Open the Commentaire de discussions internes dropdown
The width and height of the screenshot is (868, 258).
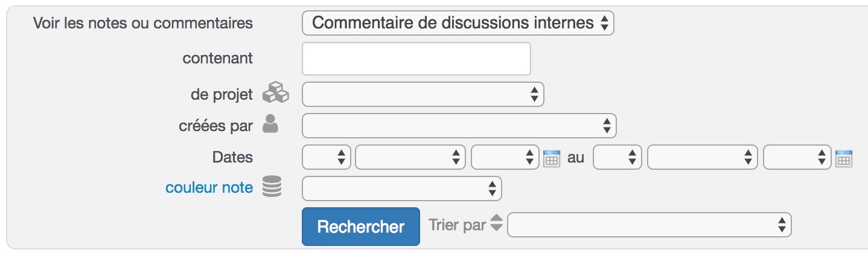click(458, 24)
